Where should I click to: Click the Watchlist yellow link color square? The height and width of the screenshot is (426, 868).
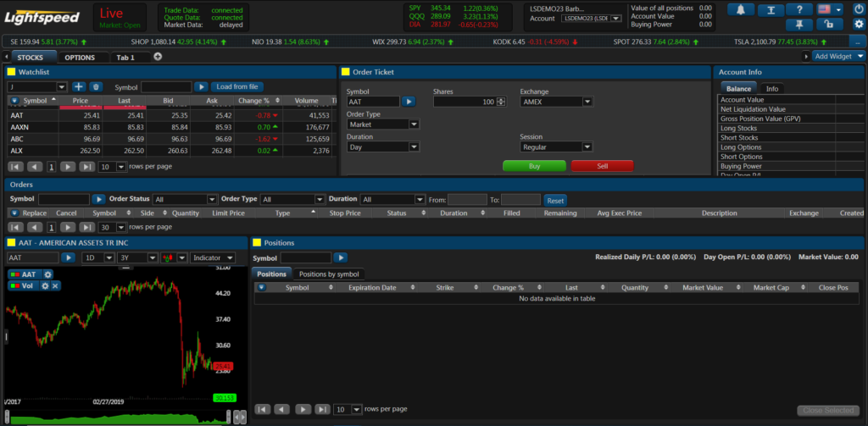pyautogui.click(x=11, y=72)
